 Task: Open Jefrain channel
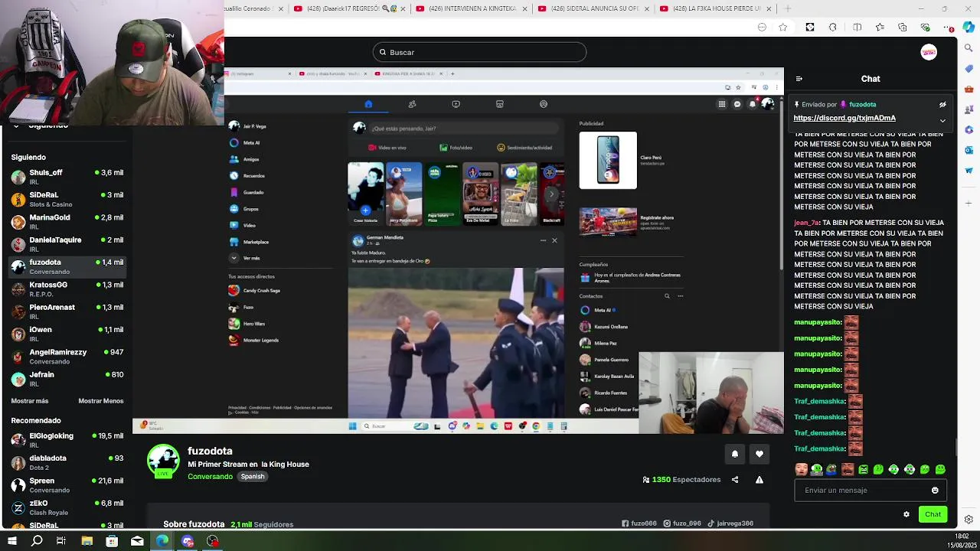click(x=67, y=379)
